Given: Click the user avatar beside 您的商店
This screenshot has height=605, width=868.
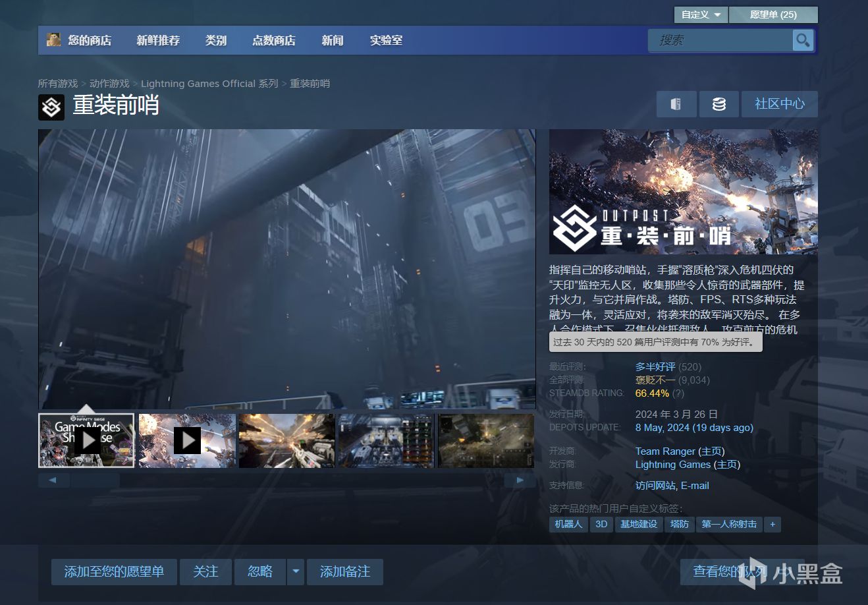Looking at the screenshot, I should click(53, 40).
